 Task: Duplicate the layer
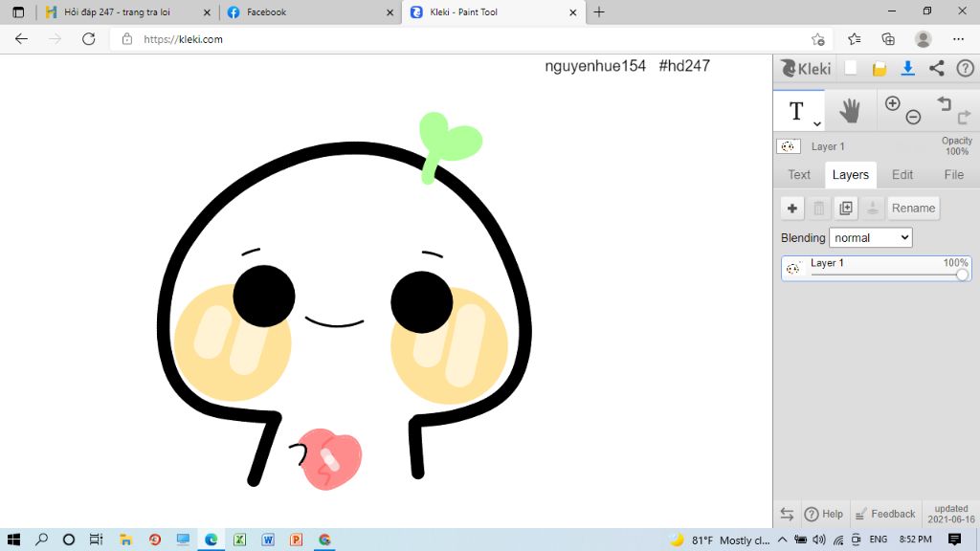pos(846,208)
